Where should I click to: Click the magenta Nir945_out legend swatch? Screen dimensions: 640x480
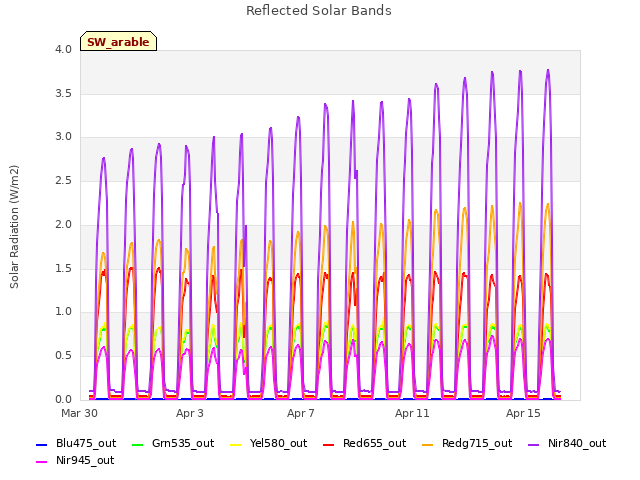(42, 462)
